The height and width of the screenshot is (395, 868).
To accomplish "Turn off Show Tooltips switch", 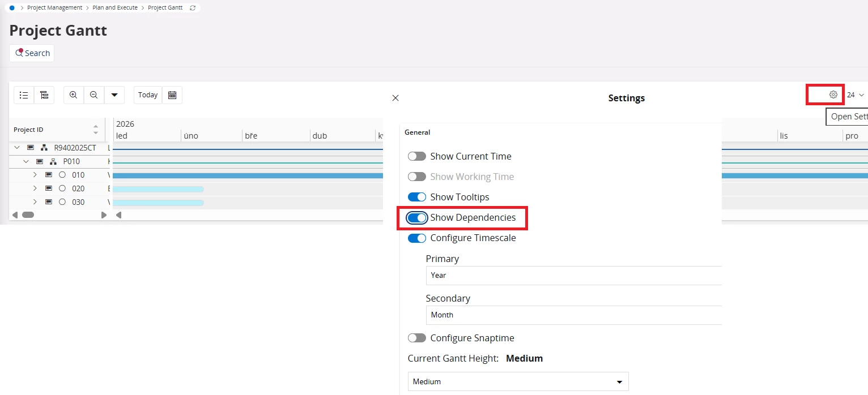I will click(417, 197).
